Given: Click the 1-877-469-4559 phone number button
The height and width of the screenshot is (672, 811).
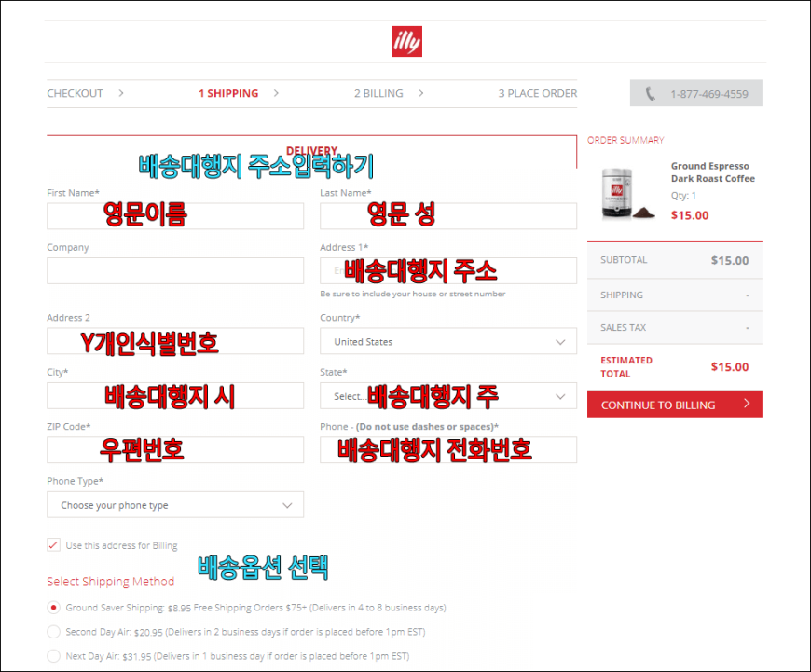Looking at the screenshot, I should (x=695, y=93).
